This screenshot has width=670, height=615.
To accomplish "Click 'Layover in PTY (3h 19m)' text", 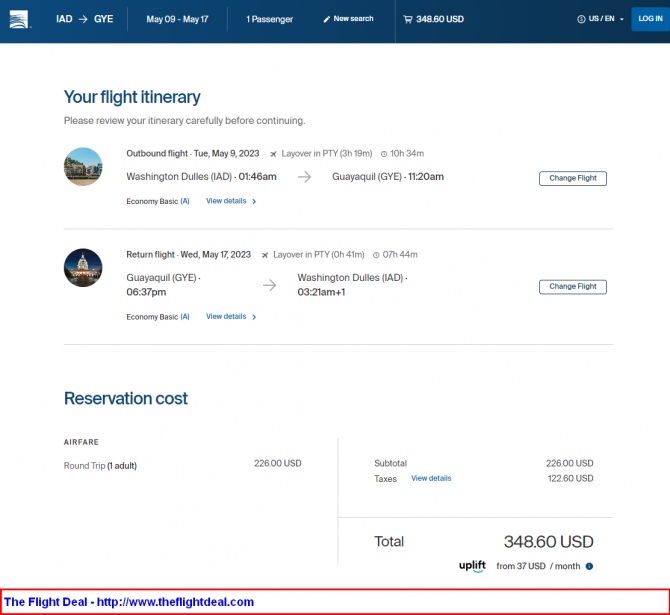I will (x=326, y=153).
